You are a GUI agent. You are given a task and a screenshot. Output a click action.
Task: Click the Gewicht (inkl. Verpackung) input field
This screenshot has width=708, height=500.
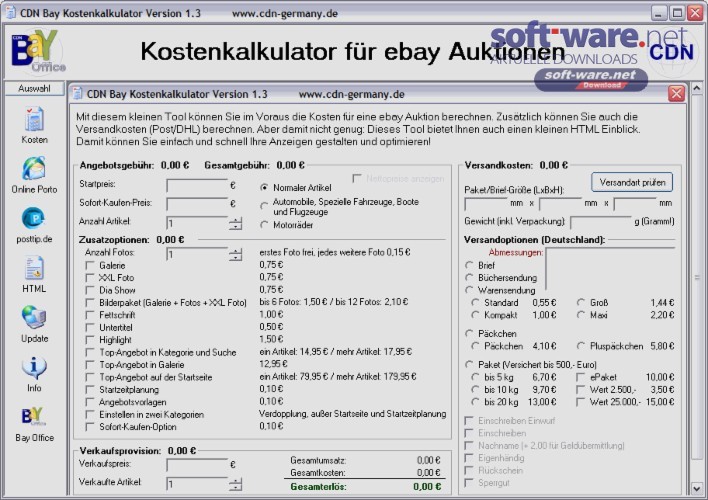(601, 222)
